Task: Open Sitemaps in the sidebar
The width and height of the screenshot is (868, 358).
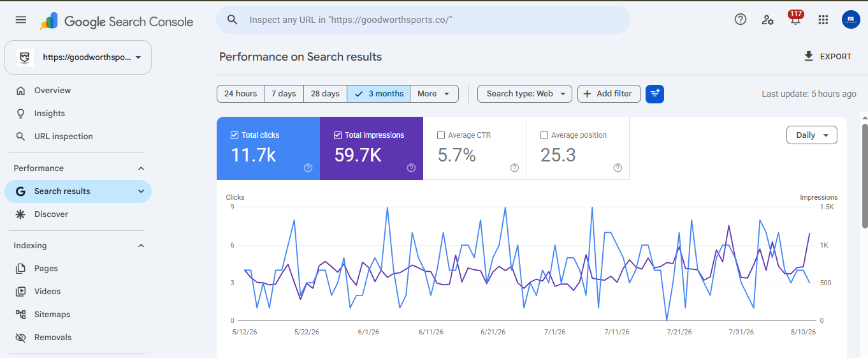Action: 52,315
